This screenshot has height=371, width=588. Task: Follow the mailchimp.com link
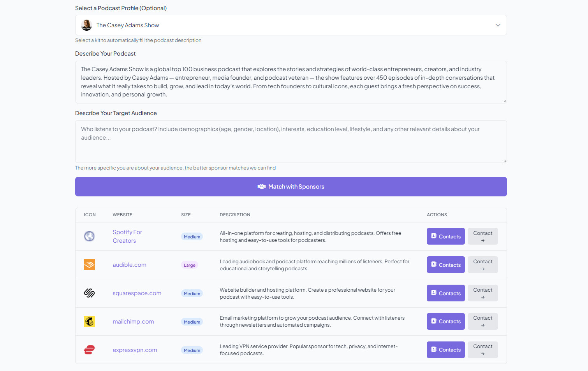pyautogui.click(x=133, y=322)
